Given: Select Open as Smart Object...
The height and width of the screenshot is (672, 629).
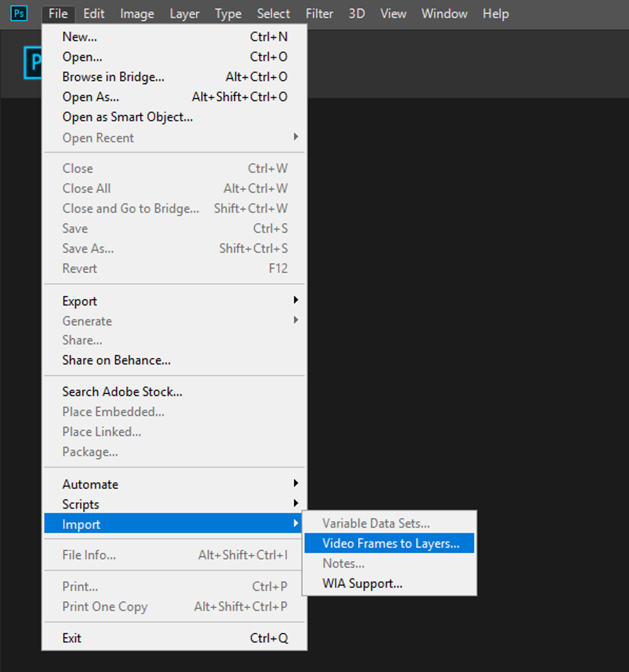Looking at the screenshot, I should pyautogui.click(x=127, y=117).
